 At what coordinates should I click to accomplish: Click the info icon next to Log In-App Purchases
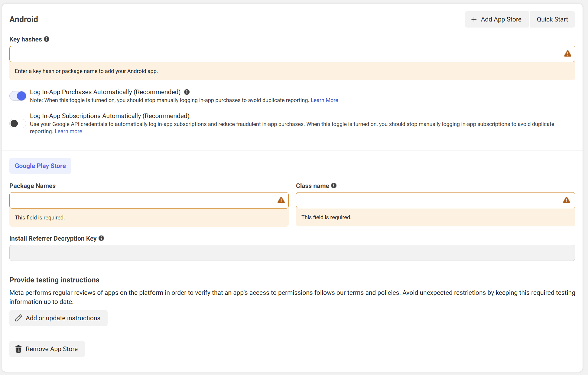click(x=187, y=92)
